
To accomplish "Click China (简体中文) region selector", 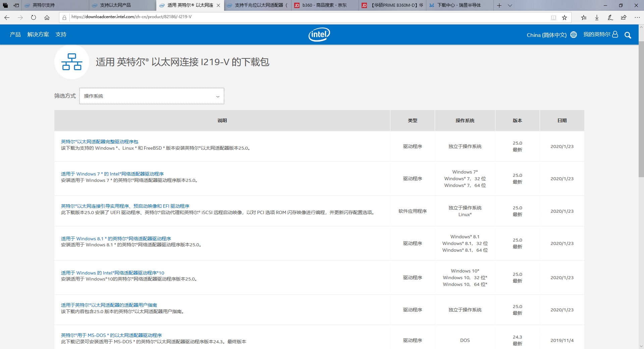I will pyautogui.click(x=546, y=35).
